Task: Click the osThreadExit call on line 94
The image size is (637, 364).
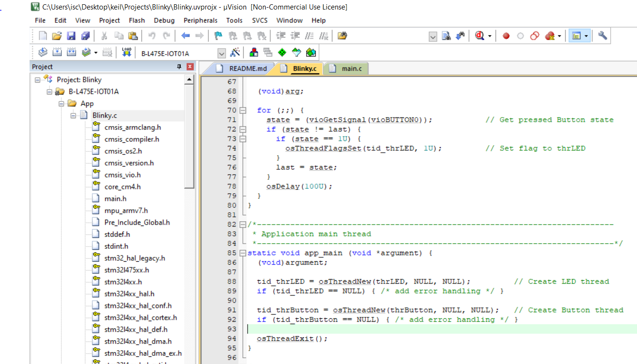Action: point(285,339)
